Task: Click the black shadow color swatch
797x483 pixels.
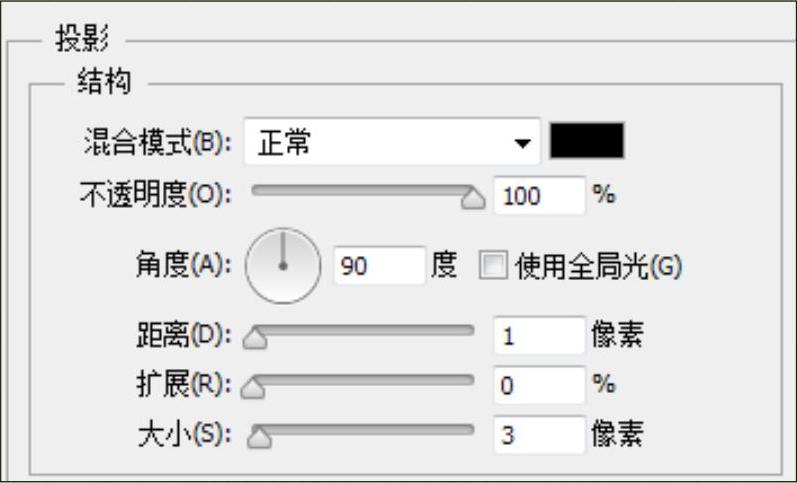Action: [x=587, y=141]
